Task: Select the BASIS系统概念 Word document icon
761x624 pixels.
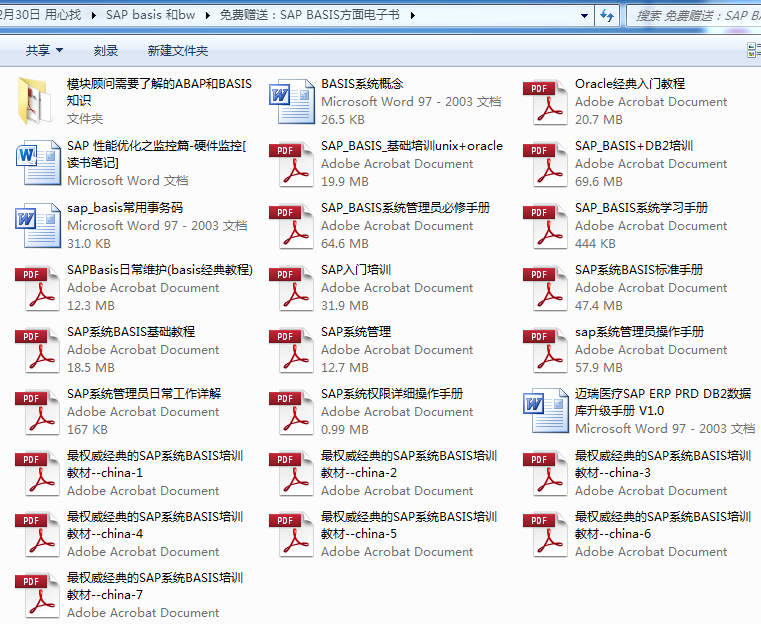Action: (292, 101)
